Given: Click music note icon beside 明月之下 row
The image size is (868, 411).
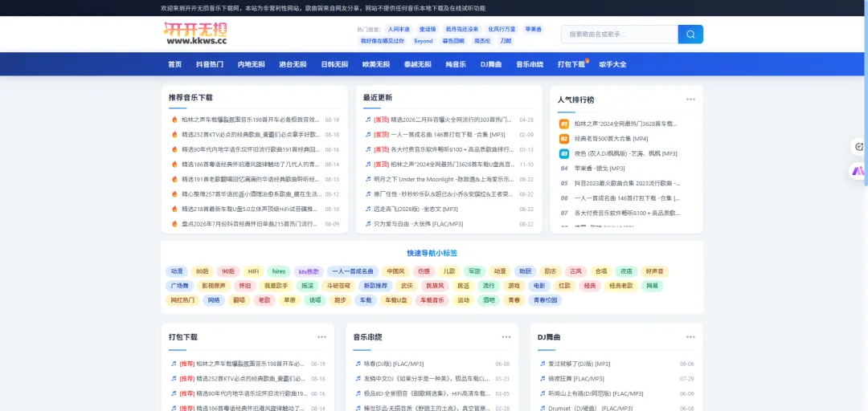Looking at the screenshot, I should (x=368, y=179).
